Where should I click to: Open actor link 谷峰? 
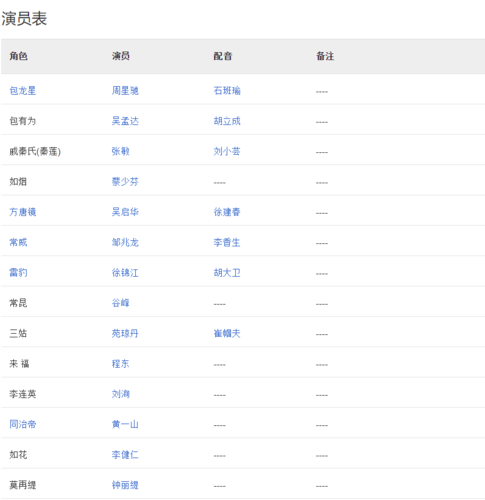coord(120,303)
